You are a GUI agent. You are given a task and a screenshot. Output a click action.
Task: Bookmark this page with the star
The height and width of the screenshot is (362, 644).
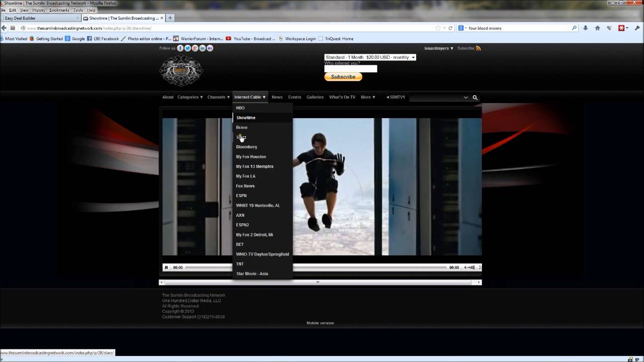(x=438, y=28)
